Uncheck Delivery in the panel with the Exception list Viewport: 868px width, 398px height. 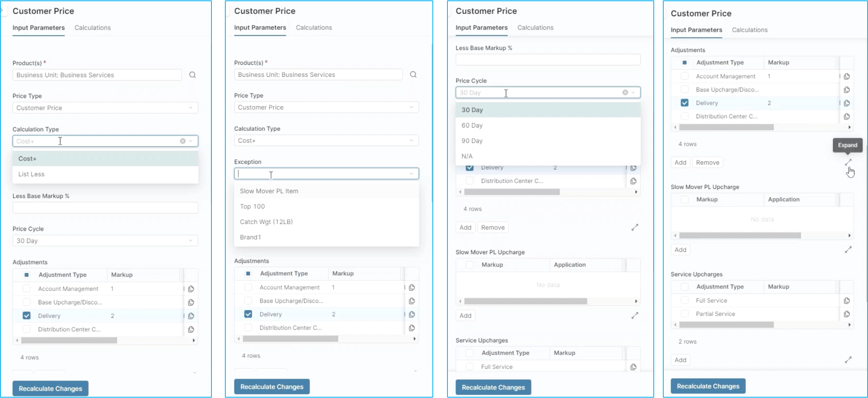[x=248, y=314]
